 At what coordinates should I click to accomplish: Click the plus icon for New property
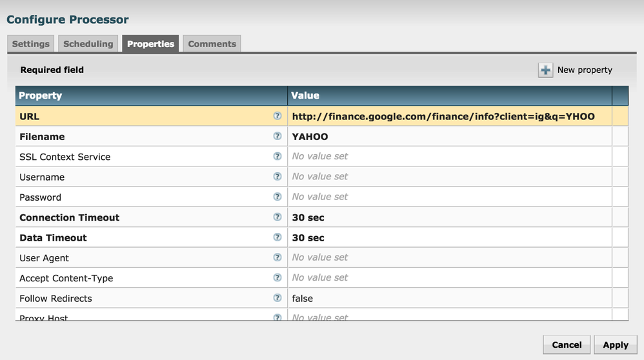coord(546,70)
